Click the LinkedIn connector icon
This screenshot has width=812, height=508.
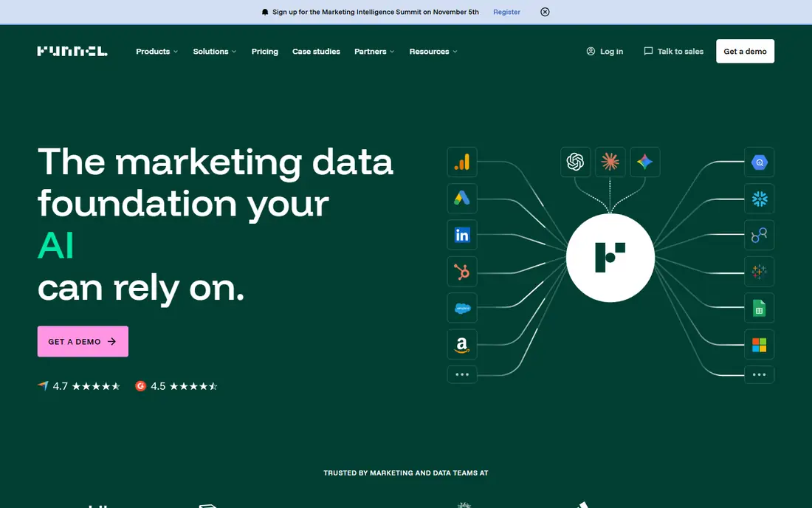click(x=462, y=235)
